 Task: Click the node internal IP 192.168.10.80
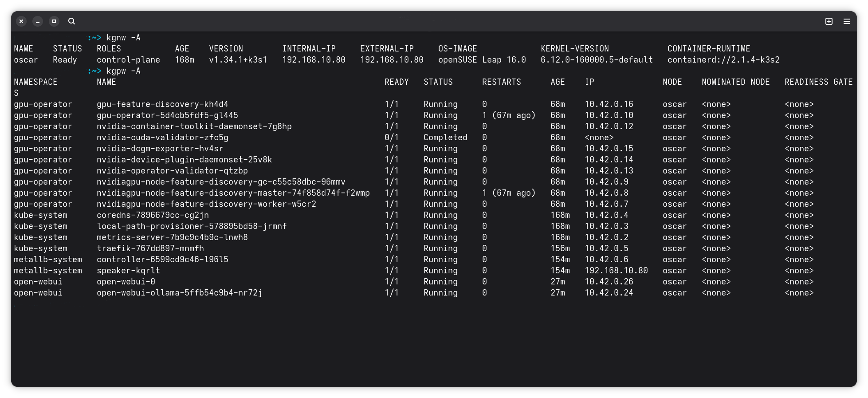(x=314, y=60)
